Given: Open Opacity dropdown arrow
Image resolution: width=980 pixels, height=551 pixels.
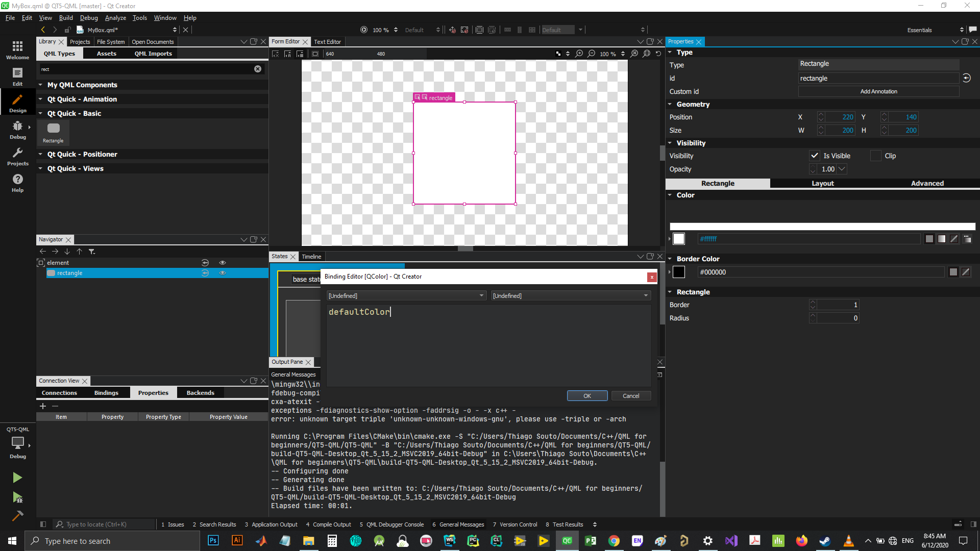Looking at the screenshot, I should tap(842, 169).
